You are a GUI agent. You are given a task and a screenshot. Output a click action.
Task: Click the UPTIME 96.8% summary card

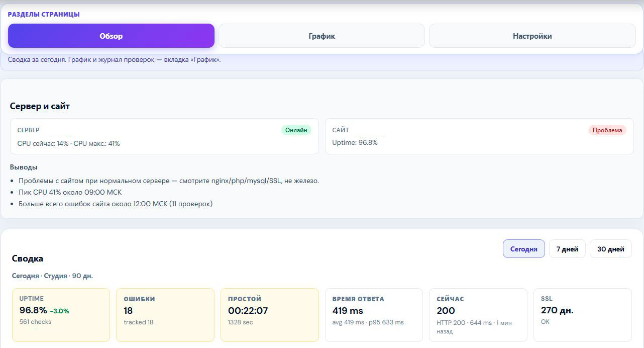pyautogui.click(x=61, y=315)
